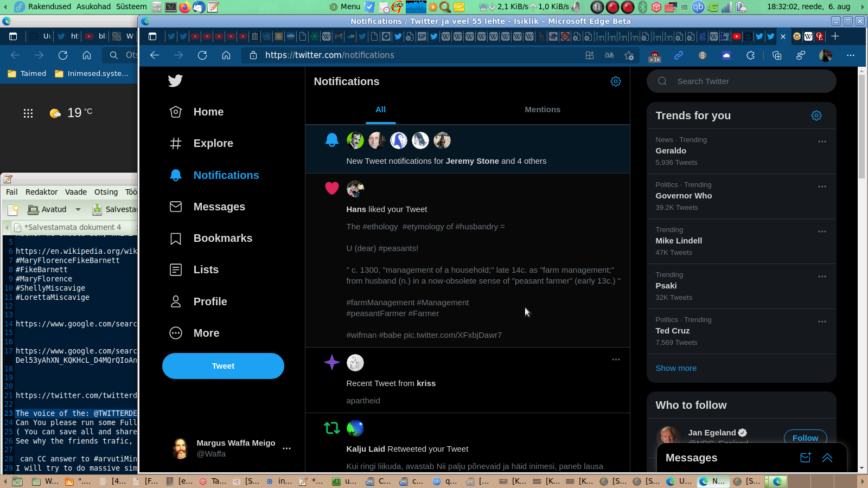
Task: Reload the Twitter page in Edge
Action: tap(202, 55)
